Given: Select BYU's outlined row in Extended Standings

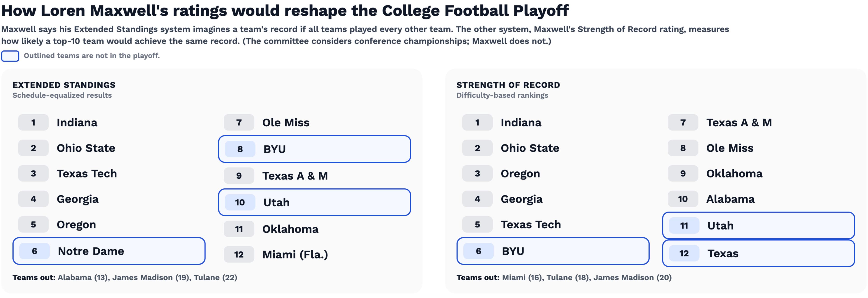Looking at the screenshot, I should pos(314,149).
